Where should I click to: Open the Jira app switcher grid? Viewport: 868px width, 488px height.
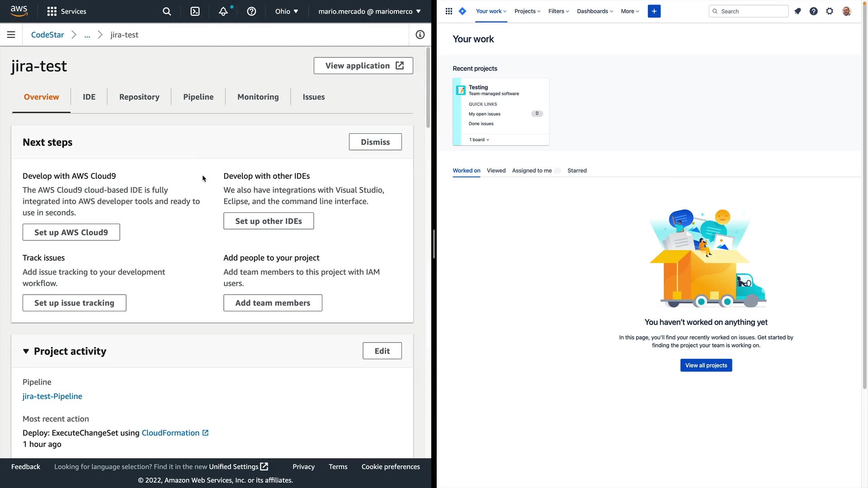tap(448, 11)
